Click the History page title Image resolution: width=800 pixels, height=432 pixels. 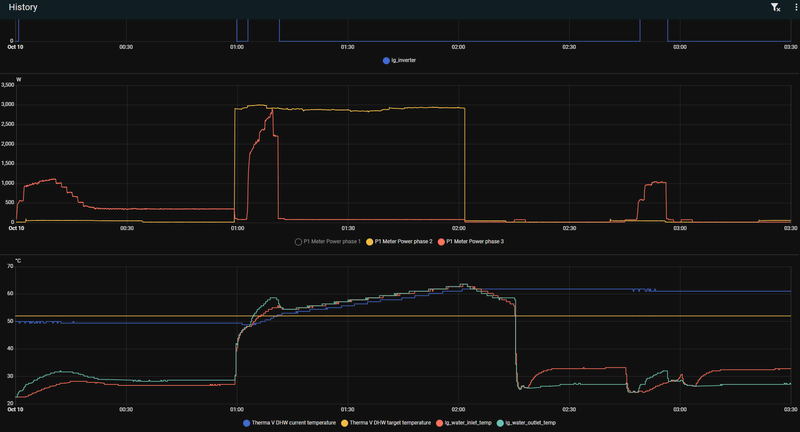pos(23,7)
